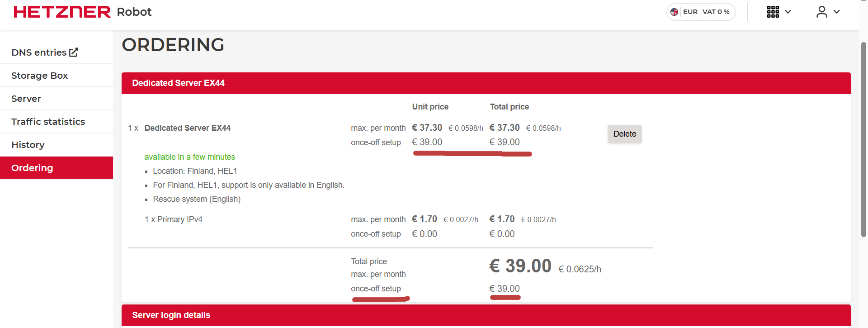Open DNS entries in sidebar
The image size is (868, 328).
39,52
